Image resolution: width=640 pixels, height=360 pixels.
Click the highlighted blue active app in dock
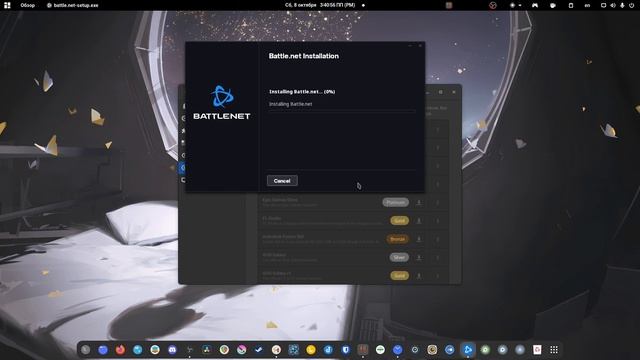468,350
